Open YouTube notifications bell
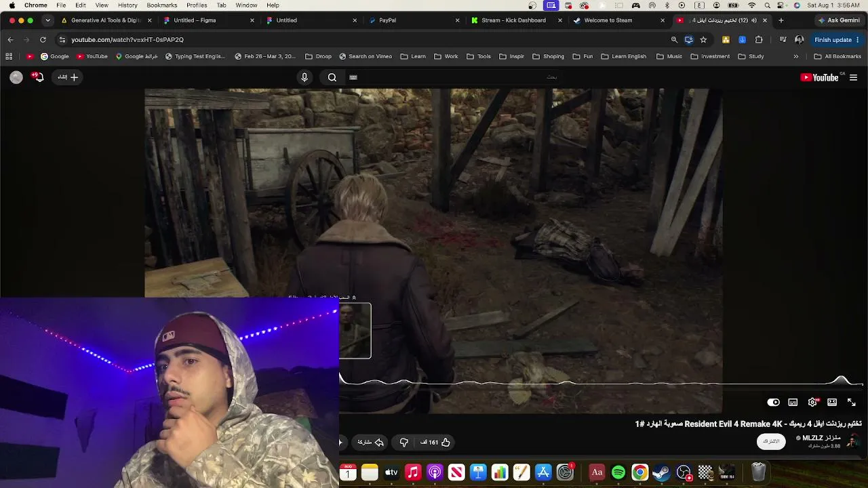The image size is (868, 488). [x=39, y=77]
